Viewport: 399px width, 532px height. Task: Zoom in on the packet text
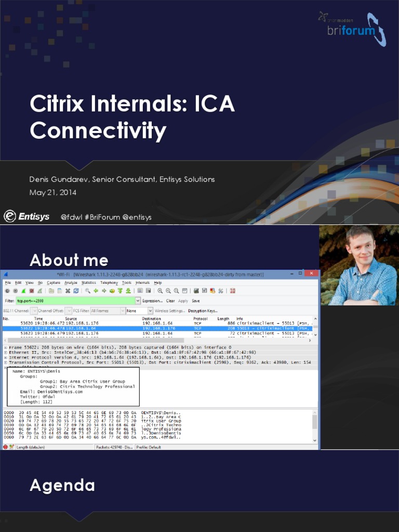pos(160,291)
